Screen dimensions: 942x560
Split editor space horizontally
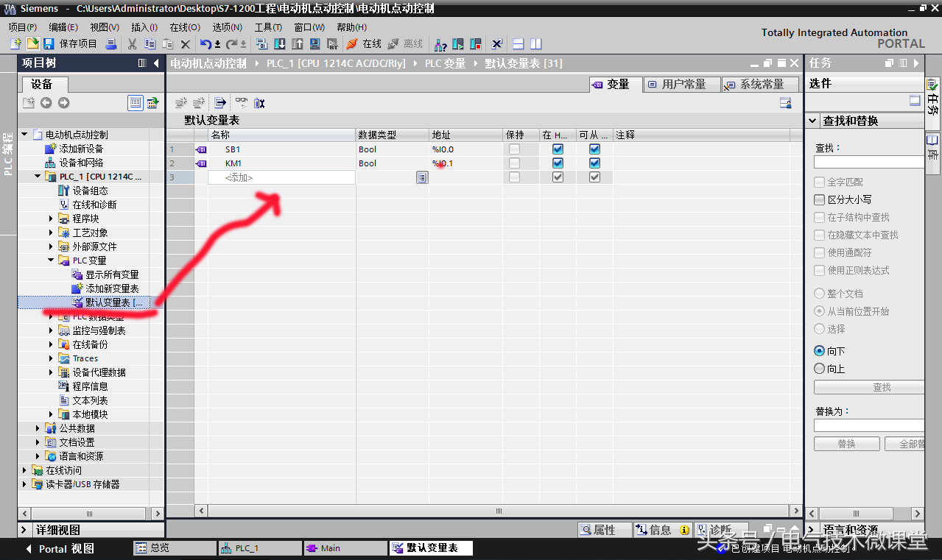(519, 44)
